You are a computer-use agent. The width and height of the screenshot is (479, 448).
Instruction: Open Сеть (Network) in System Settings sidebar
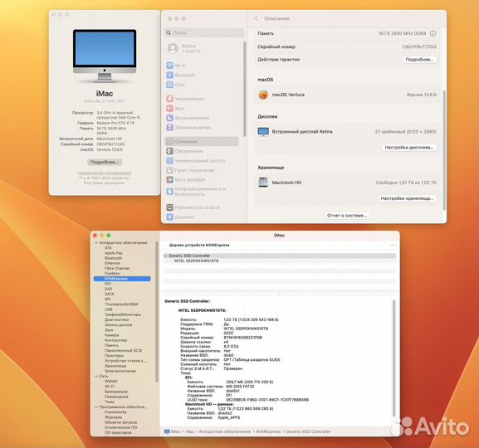[x=176, y=85]
